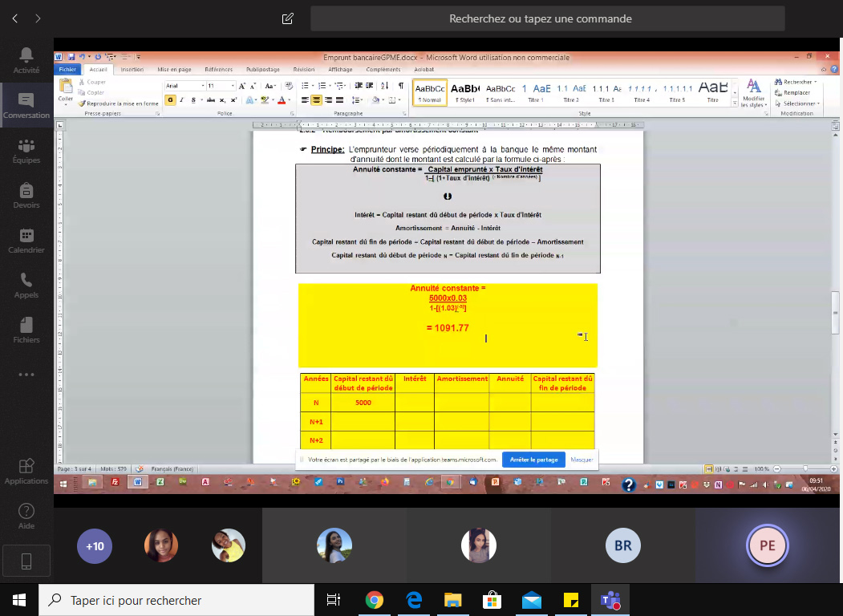The height and width of the screenshot is (616, 843).
Task: Click the Arrêter le partage button
Action: [533, 460]
